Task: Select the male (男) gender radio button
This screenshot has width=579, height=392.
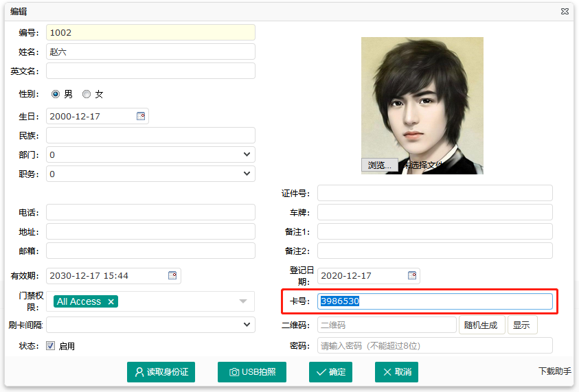Action: click(56, 94)
